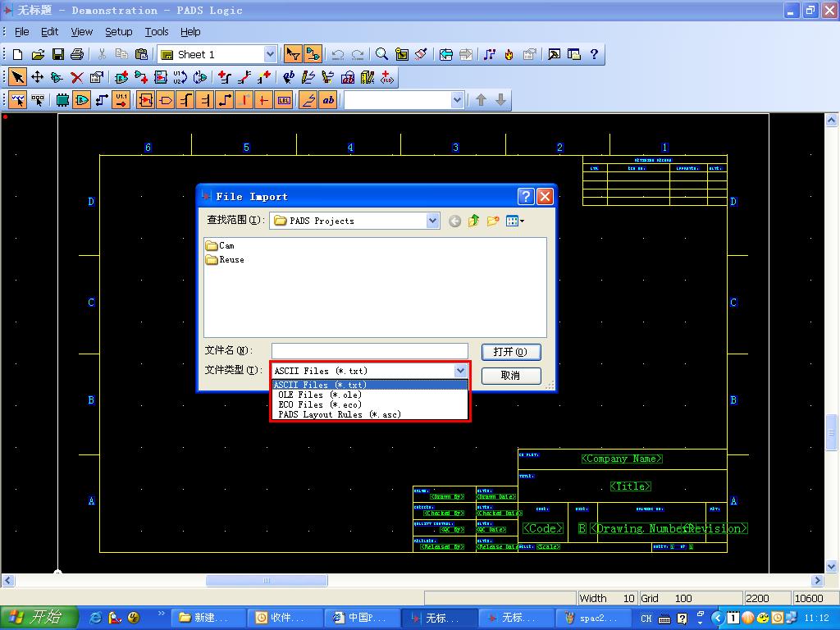Select the zoom magnifier tool

(x=381, y=54)
